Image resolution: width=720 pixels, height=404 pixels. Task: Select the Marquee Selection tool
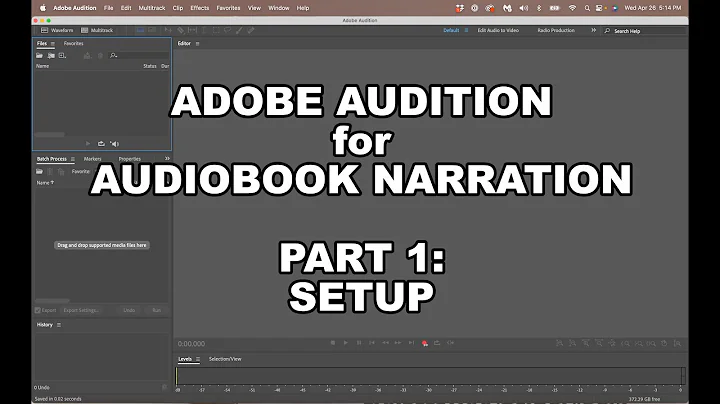click(x=216, y=30)
